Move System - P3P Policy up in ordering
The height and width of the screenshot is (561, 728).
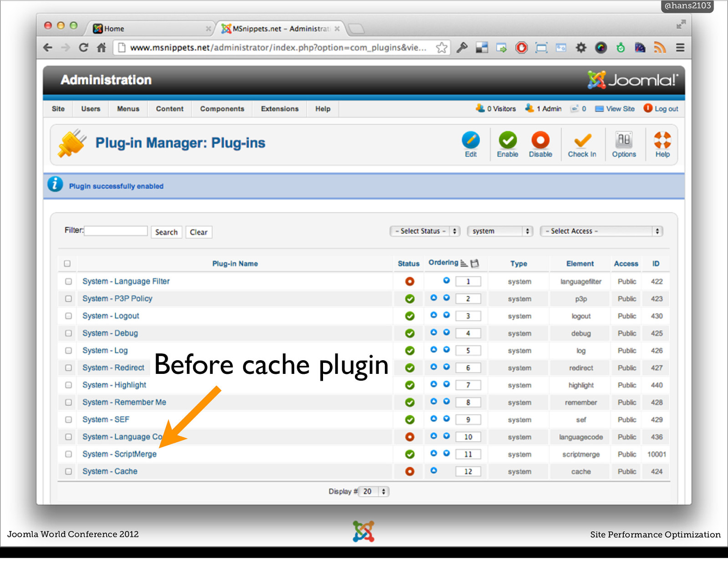click(x=434, y=298)
